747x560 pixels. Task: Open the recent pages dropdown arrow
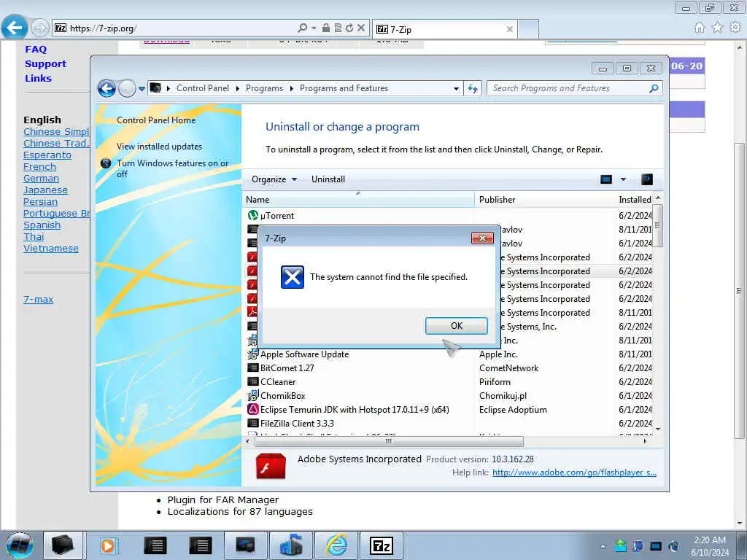point(142,88)
